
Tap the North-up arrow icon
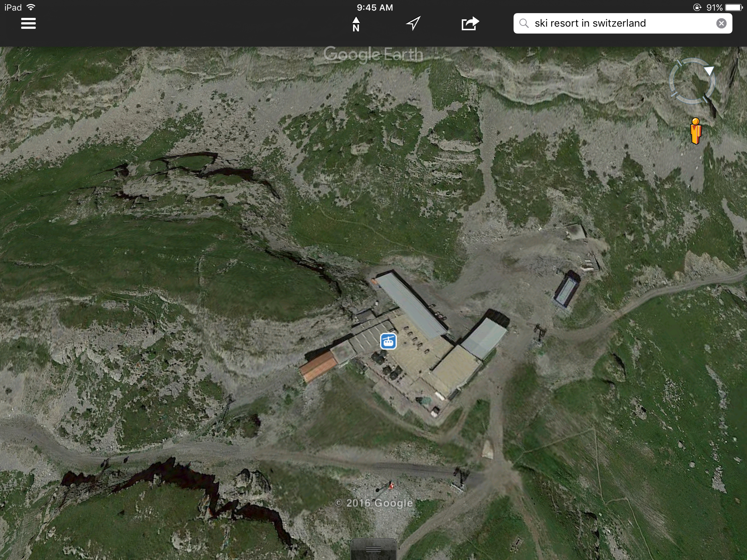(356, 24)
